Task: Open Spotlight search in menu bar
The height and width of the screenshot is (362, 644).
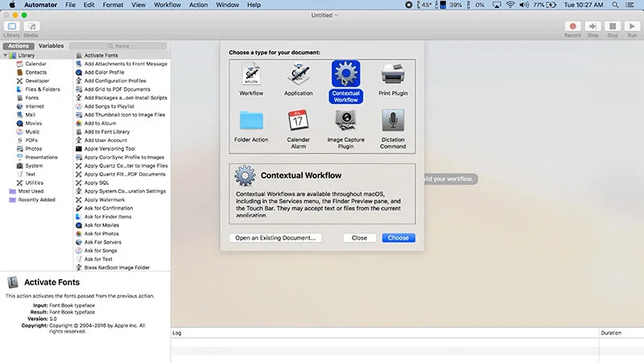Action: pyautogui.click(x=615, y=5)
